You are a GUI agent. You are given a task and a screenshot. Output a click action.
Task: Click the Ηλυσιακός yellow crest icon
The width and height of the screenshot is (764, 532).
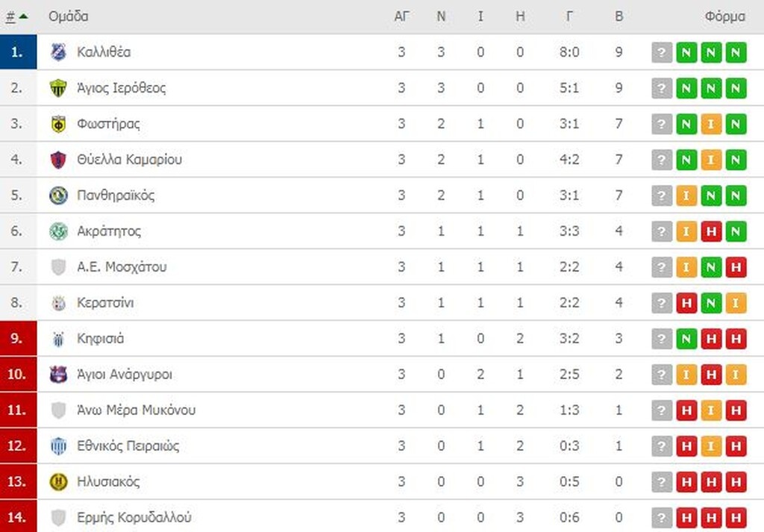58,482
